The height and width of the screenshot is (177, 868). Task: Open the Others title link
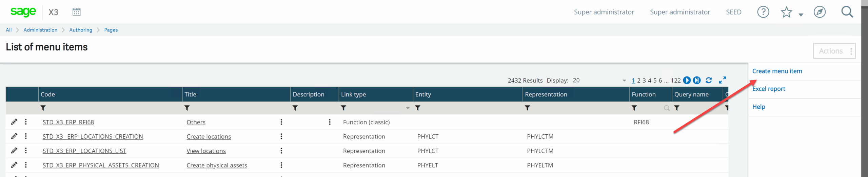[196, 122]
